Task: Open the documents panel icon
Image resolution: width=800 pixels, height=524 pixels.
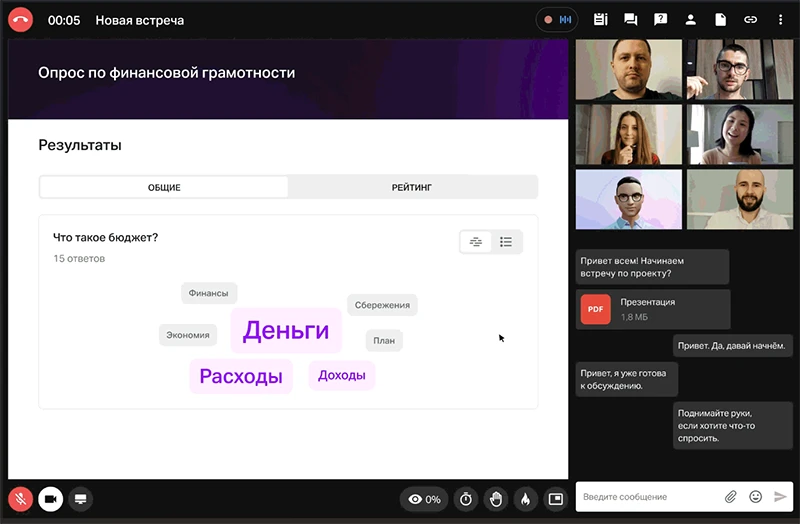Action: pos(720,20)
